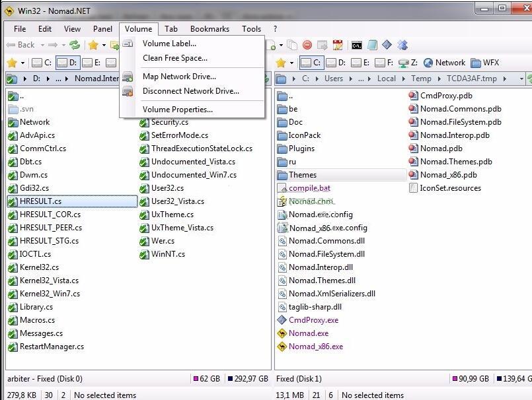Image resolution: width=532 pixels, height=400 pixels.
Task: Open the Bookmarks menu
Action: (x=209, y=29)
